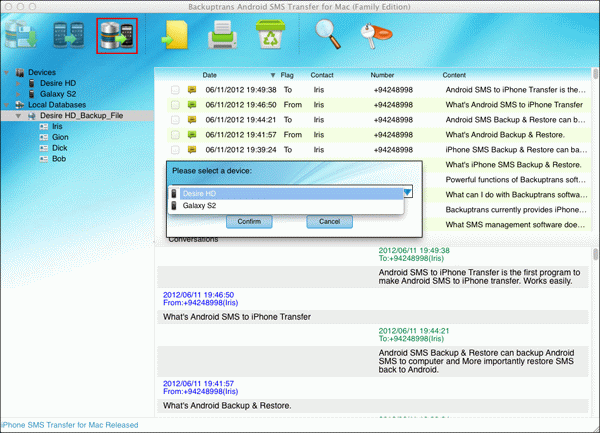This screenshot has height=433, width=600.
Task: Click the Flag column header
Action: tap(287, 75)
